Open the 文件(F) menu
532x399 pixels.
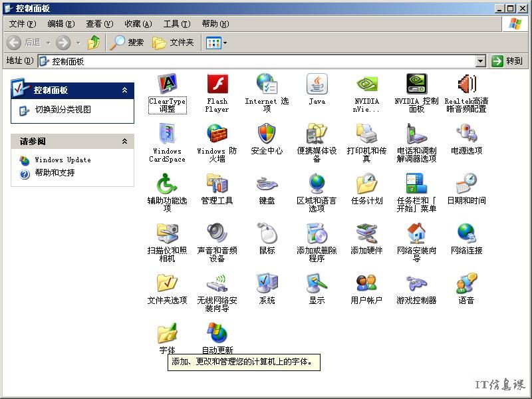(x=23, y=24)
